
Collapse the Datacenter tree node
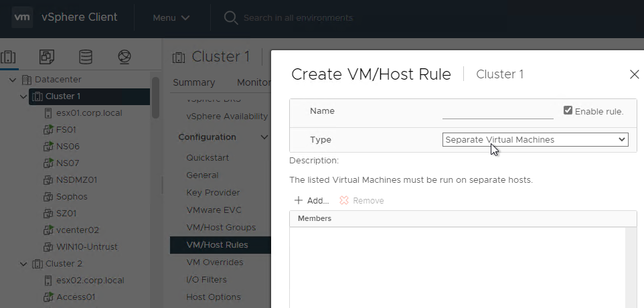[x=13, y=80]
